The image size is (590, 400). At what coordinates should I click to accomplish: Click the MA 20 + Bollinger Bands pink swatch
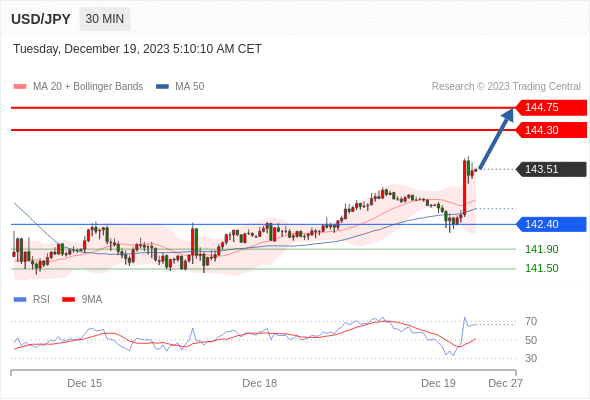pyautogui.click(x=20, y=87)
